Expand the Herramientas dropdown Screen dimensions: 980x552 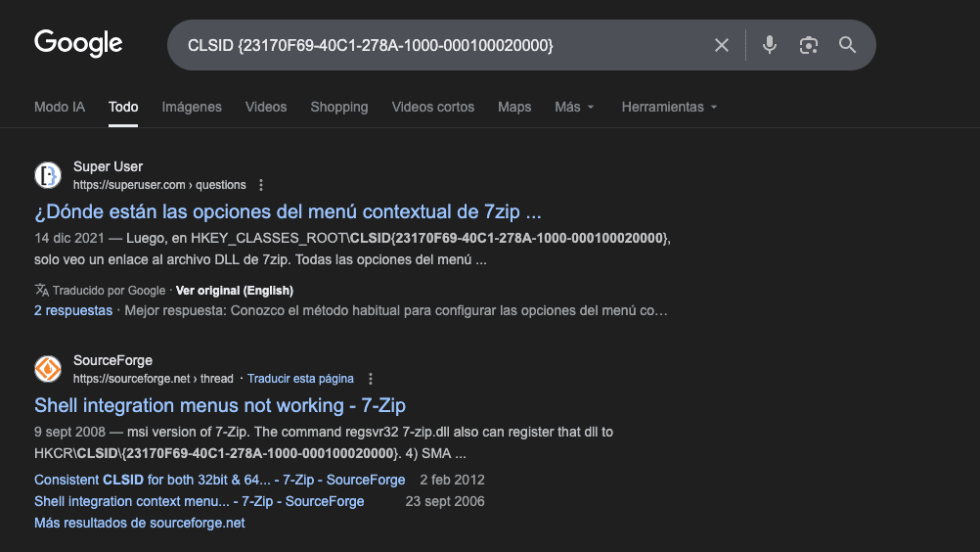[x=669, y=107]
